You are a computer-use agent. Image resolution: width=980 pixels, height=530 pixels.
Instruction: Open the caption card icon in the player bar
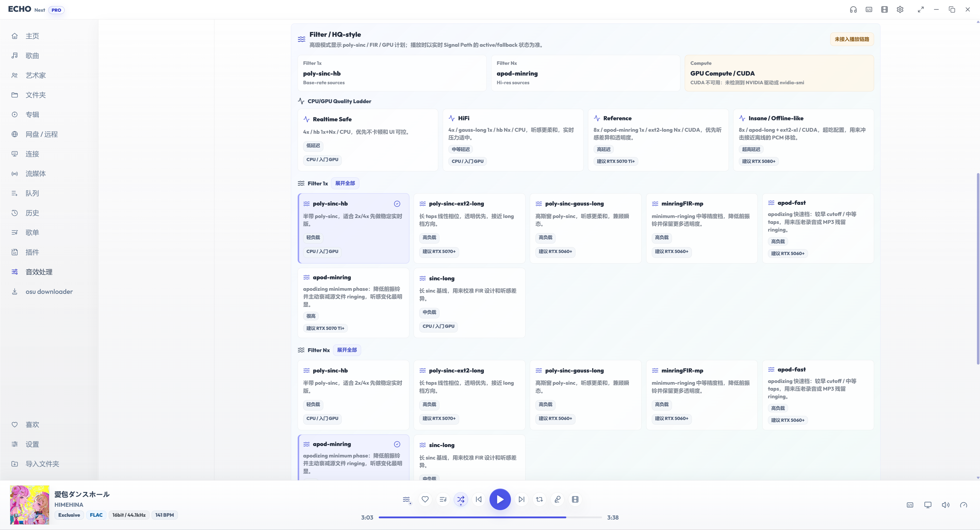tap(910, 505)
